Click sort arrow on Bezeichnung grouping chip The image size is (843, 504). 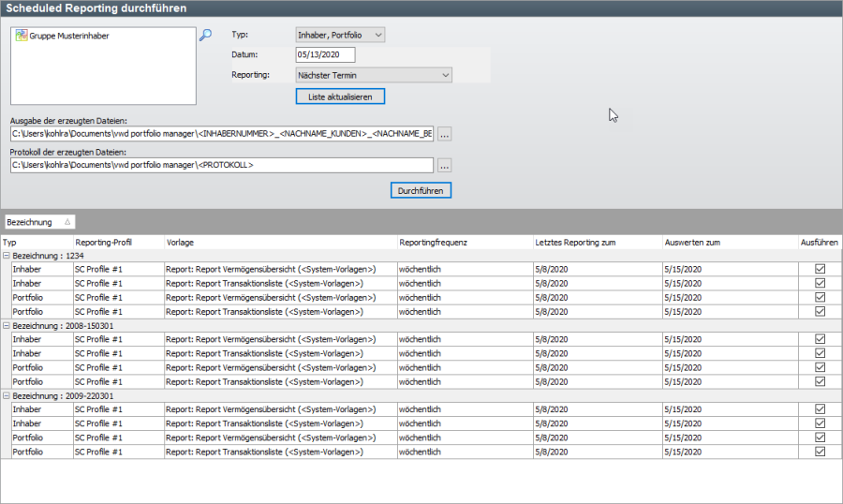pos(67,222)
